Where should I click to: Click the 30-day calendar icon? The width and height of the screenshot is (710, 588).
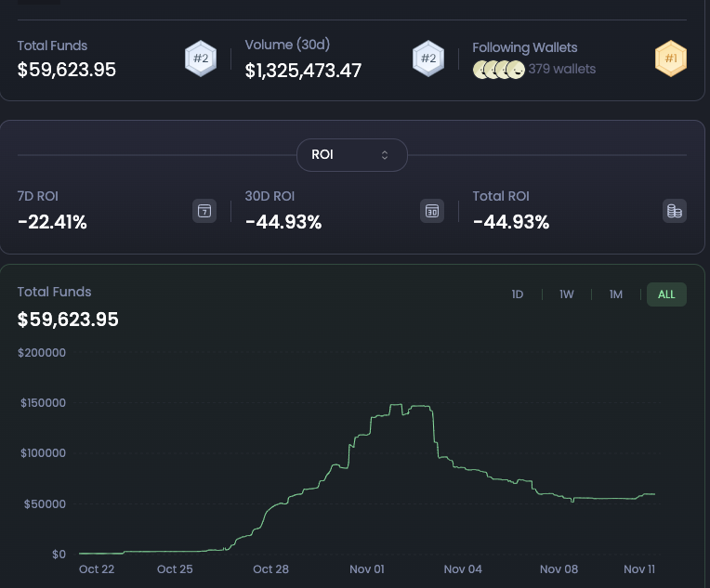coord(432,211)
